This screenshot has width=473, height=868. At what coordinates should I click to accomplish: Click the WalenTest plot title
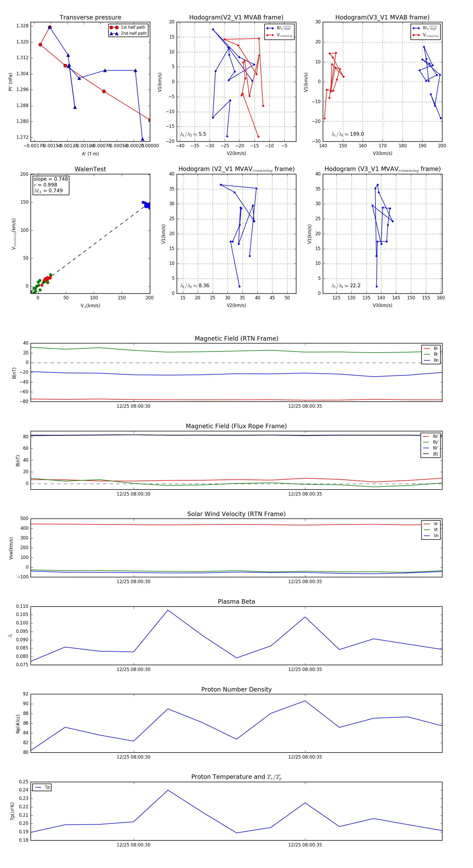click(x=90, y=169)
